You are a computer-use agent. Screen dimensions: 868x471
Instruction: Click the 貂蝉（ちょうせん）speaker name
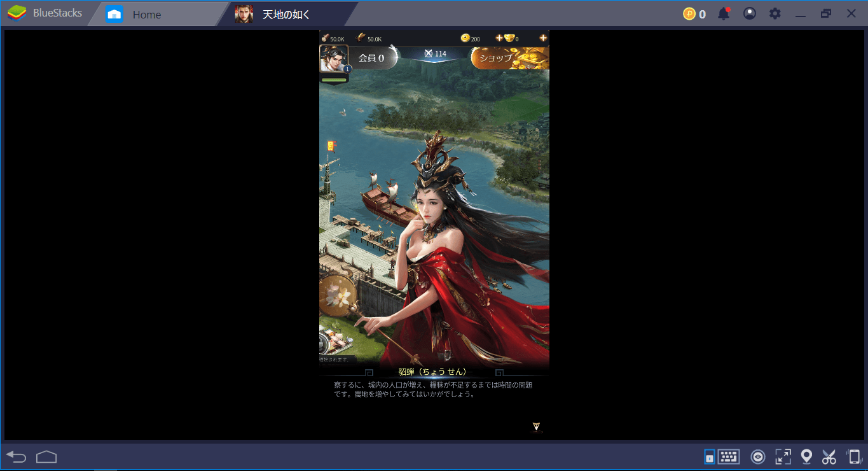tap(432, 371)
